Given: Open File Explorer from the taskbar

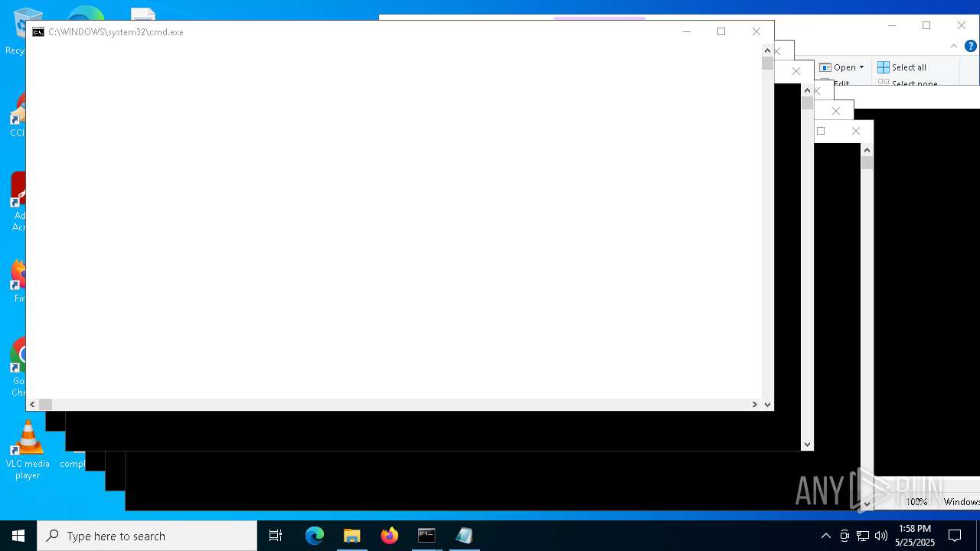Looking at the screenshot, I should pyautogui.click(x=352, y=536).
